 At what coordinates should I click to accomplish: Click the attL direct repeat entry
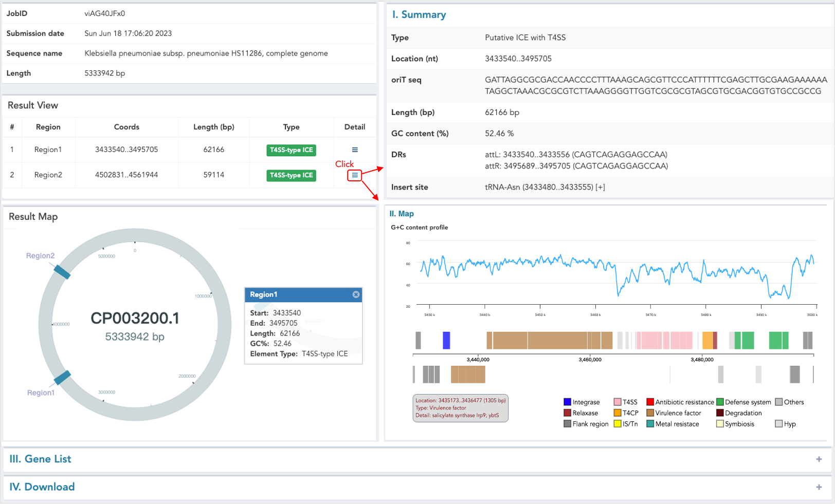tap(576, 155)
